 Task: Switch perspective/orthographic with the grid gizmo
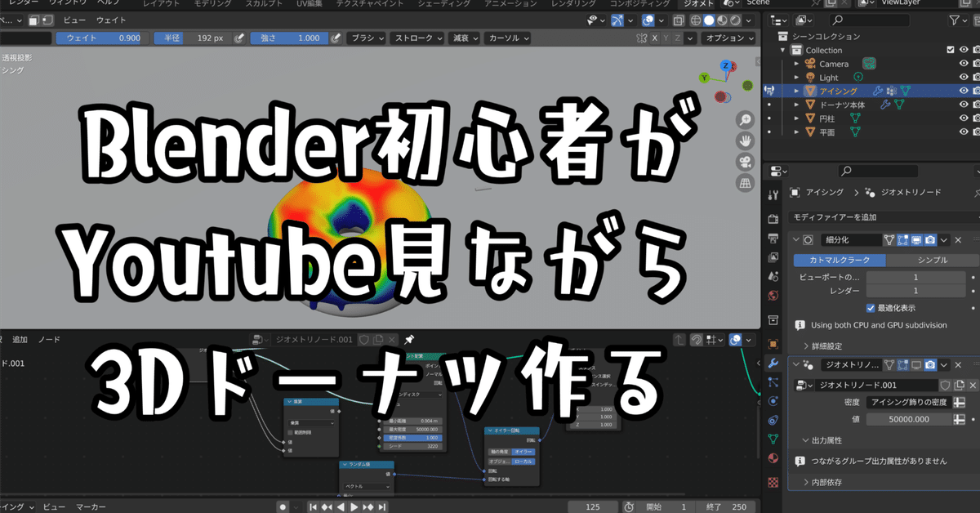point(745,184)
